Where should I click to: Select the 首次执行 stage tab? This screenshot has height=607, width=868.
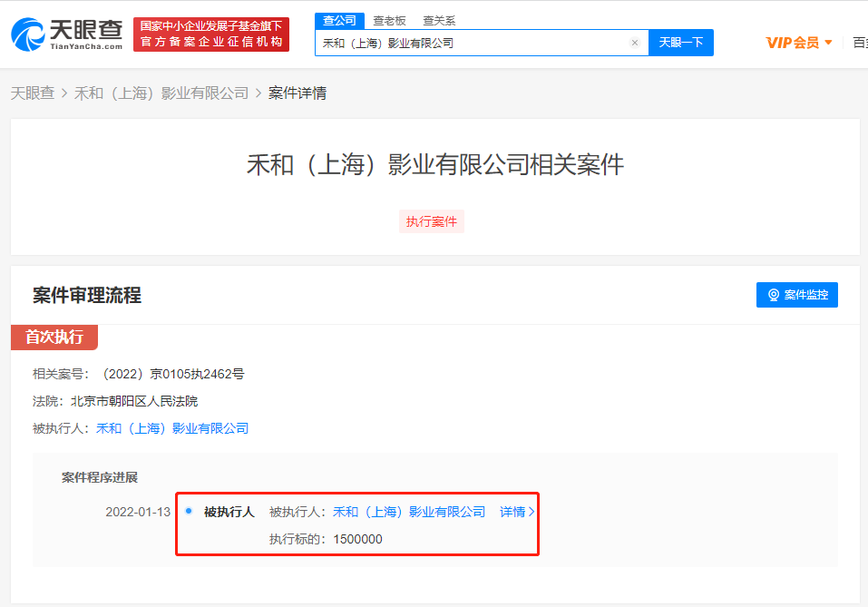pos(54,337)
